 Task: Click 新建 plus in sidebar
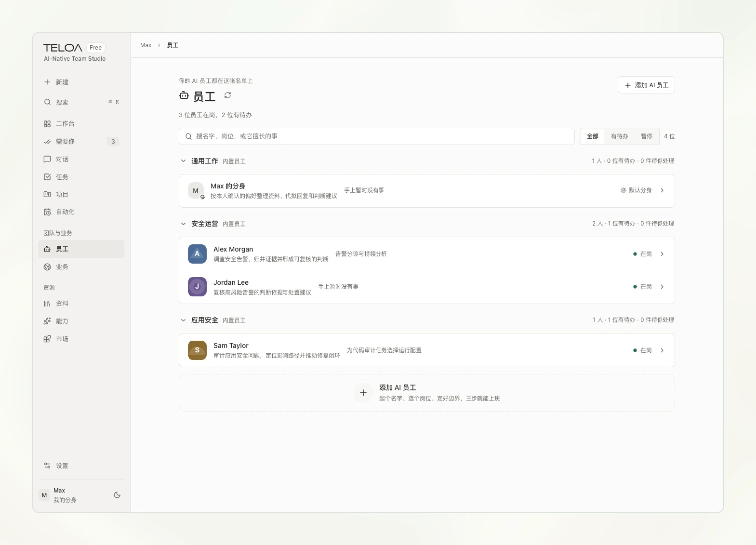[82, 82]
